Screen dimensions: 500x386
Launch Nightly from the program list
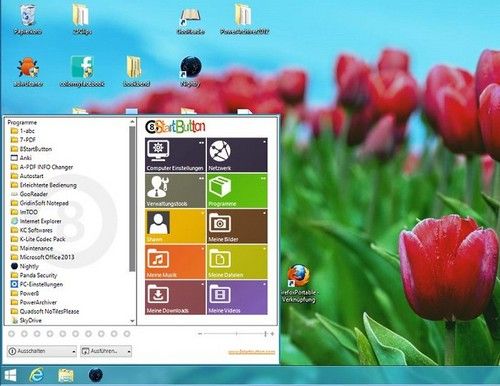[x=24, y=266]
